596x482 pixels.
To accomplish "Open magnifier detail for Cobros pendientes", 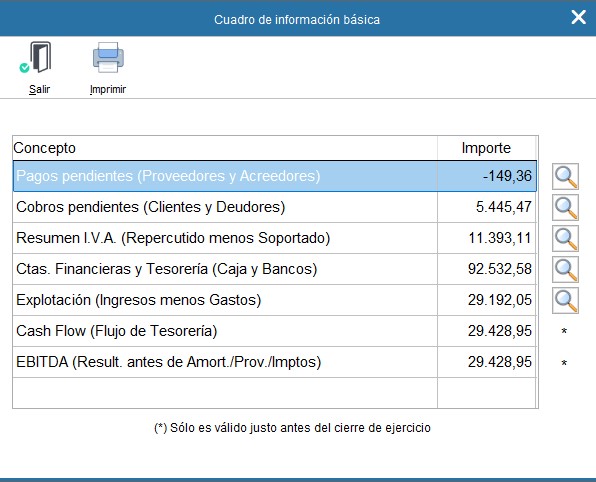I will tap(565, 207).
